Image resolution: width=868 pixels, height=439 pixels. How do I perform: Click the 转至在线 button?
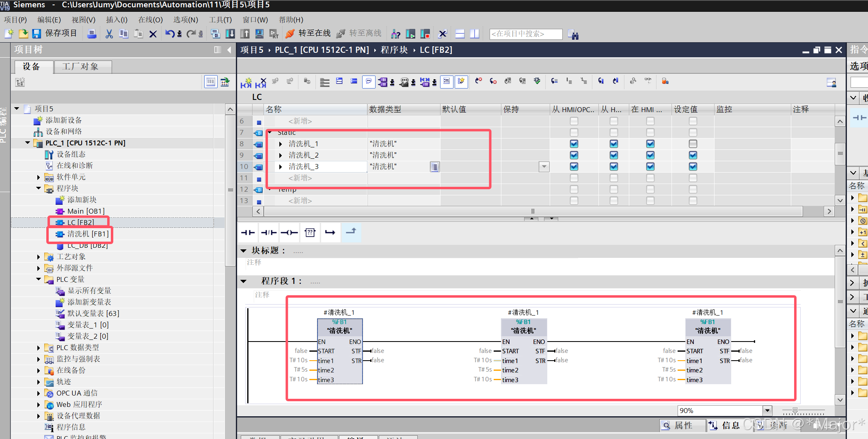click(308, 33)
